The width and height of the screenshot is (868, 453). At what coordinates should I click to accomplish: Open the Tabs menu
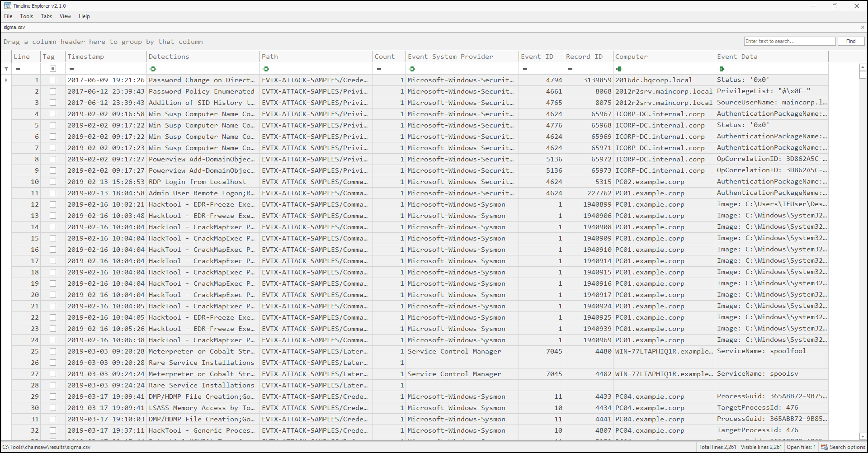(x=46, y=16)
